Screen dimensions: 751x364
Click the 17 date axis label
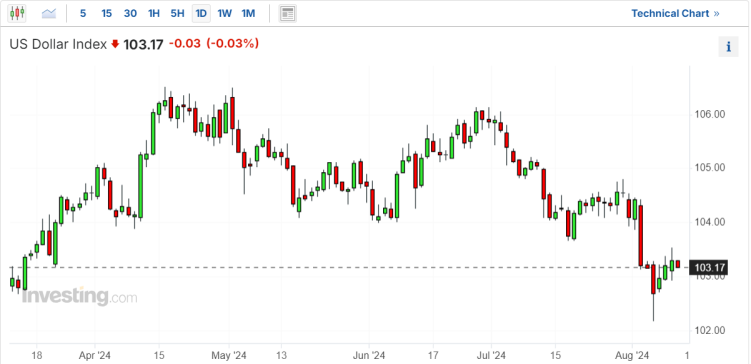coord(433,355)
